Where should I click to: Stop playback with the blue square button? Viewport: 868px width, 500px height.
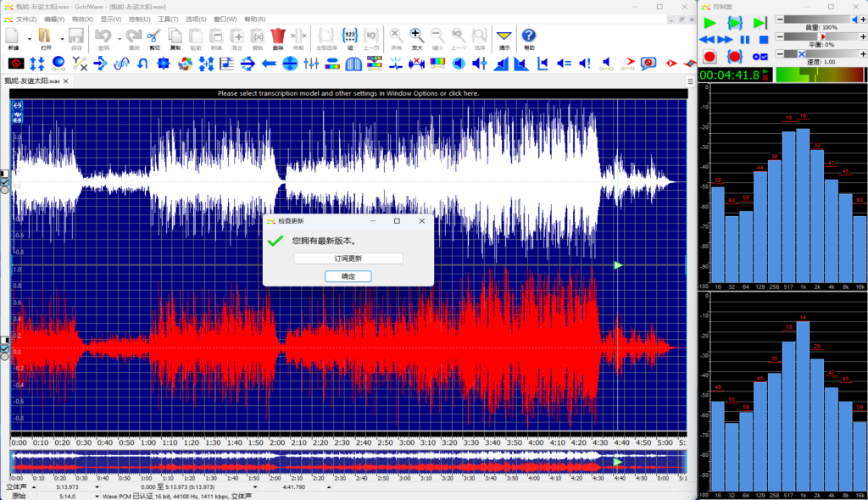763,39
